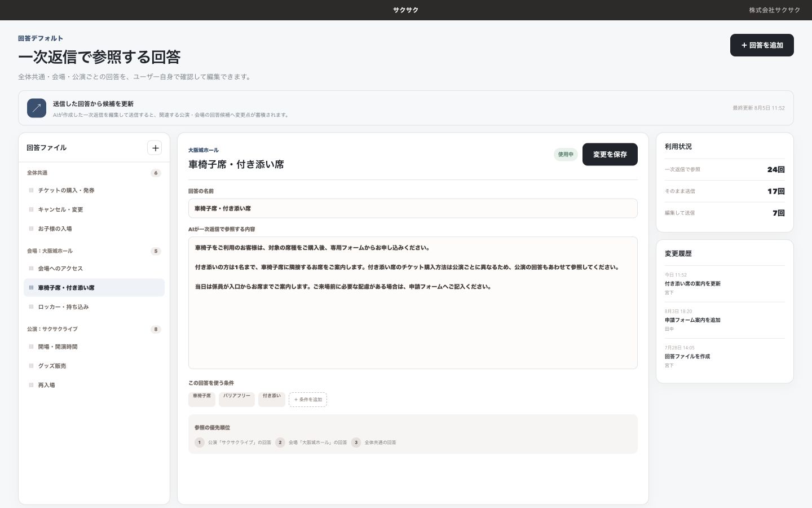Image resolution: width=812 pixels, height=508 pixels.
Task: Click the file icon next to 開場・開演時間
Action: pyautogui.click(x=31, y=347)
